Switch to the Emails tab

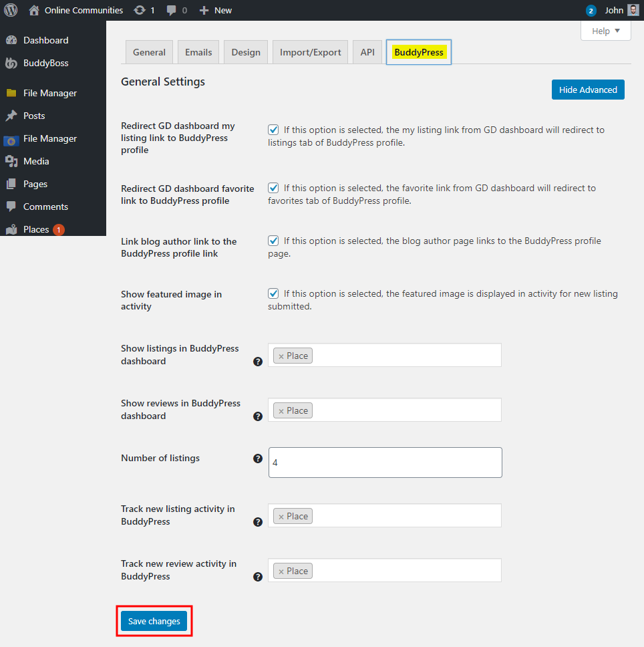tap(198, 51)
